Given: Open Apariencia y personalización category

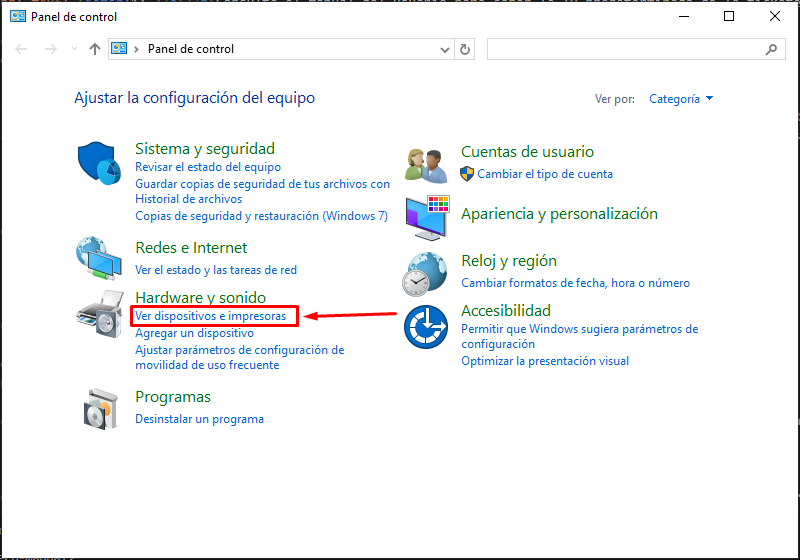Looking at the screenshot, I should click(x=559, y=214).
